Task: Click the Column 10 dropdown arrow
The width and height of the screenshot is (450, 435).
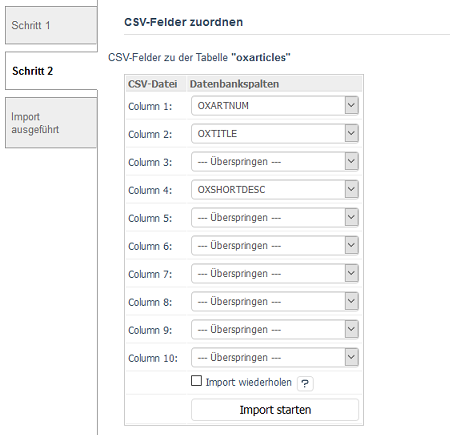Action: coord(351,357)
